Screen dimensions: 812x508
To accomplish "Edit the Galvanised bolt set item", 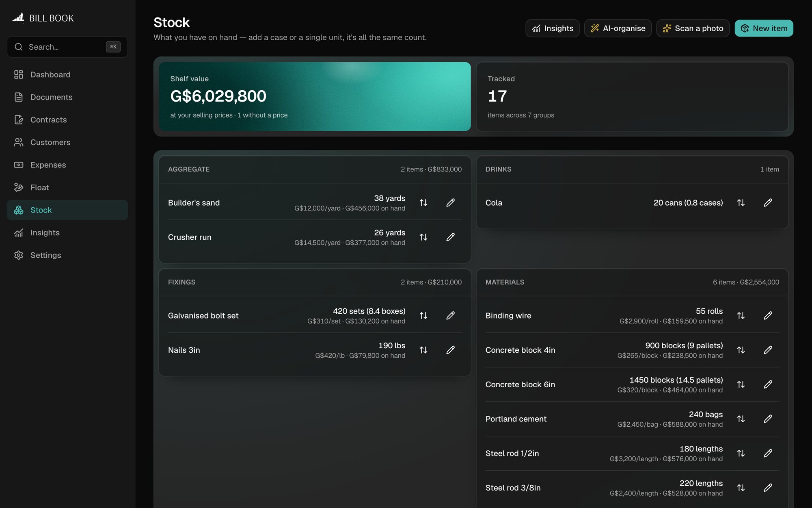I will point(451,316).
